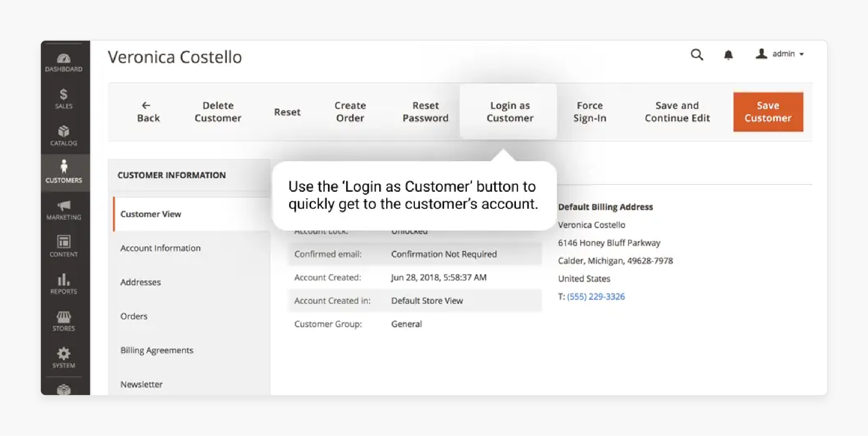Screen dimensions: 868x436
Task: Open the notifications bell icon
Action: 728,55
